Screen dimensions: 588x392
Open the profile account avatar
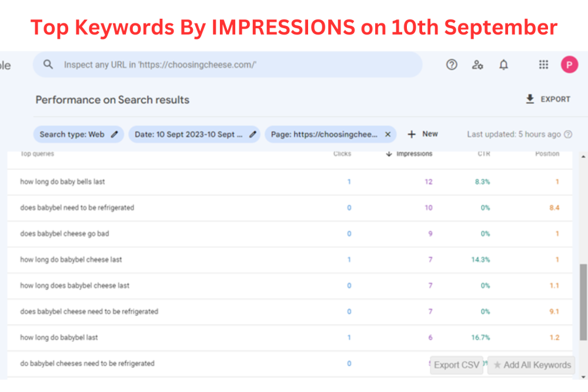coord(569,65)
